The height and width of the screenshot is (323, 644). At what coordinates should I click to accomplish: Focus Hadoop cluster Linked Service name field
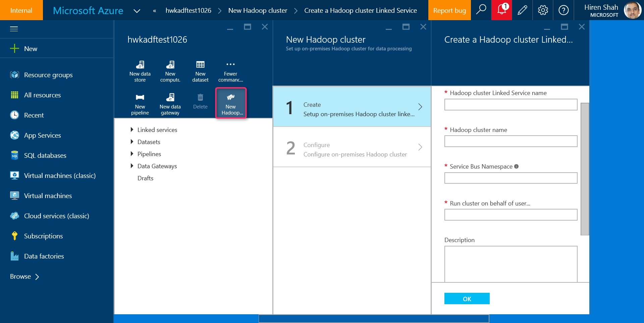pos(511,104)
